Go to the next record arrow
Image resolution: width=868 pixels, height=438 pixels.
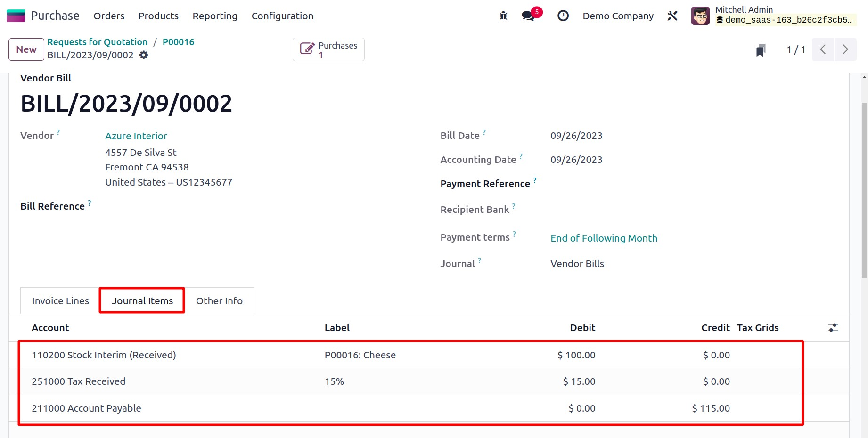tap(845, 49)
